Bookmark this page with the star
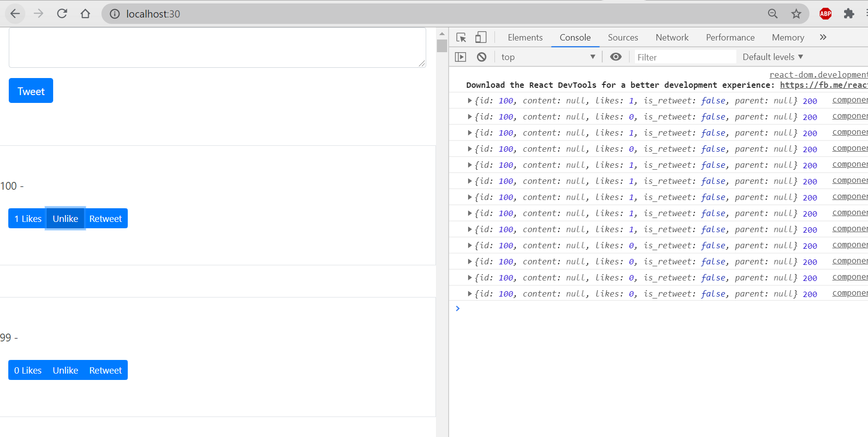Image resolution: width=868 pixels, height=437 pixels. click(x=796, y=14)
